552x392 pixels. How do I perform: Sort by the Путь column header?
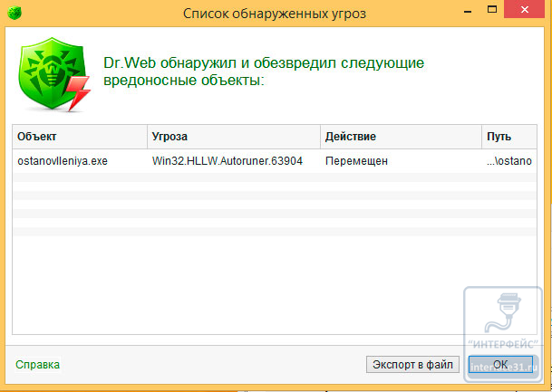click(509, 137)
